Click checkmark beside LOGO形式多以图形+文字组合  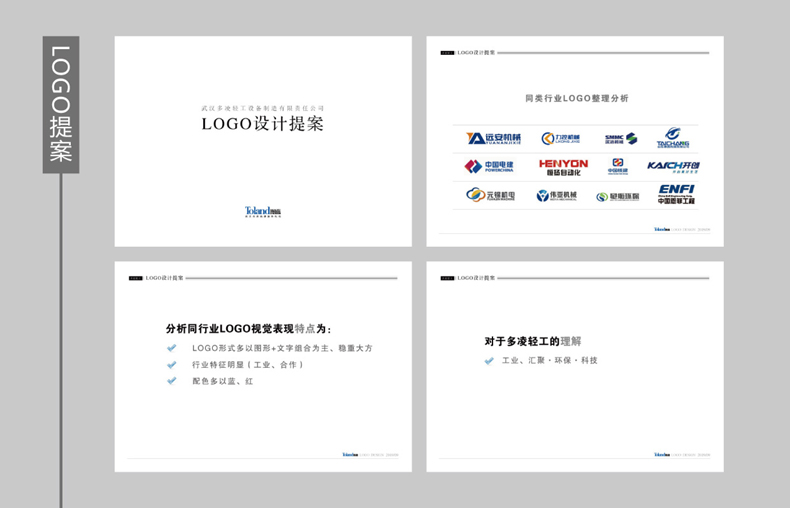point(172,348)
